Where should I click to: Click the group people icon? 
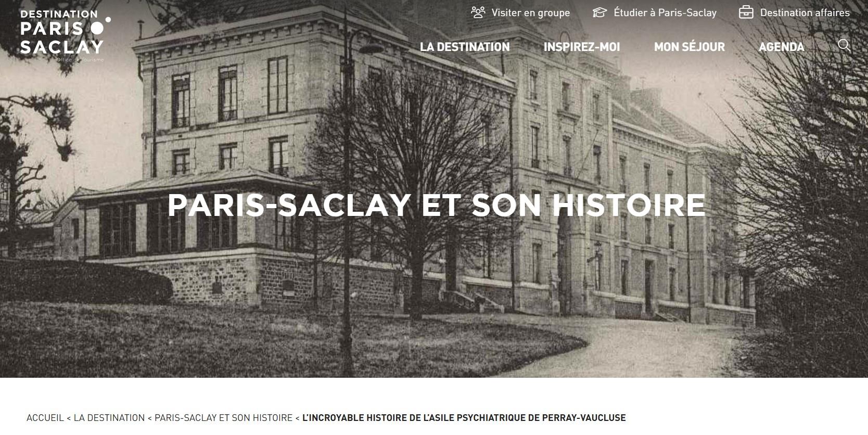coord(478,12)
